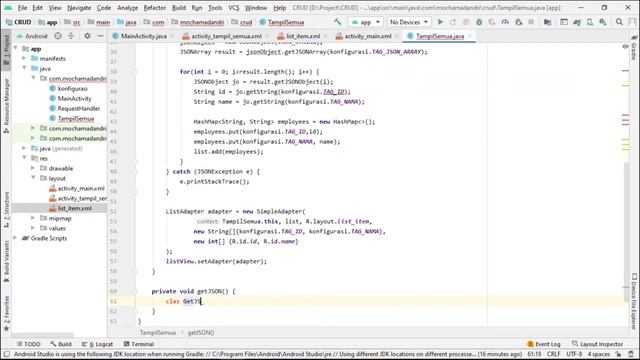Open the VCS menu
This screenshot has width=640, height=360.
click(233, 8)
